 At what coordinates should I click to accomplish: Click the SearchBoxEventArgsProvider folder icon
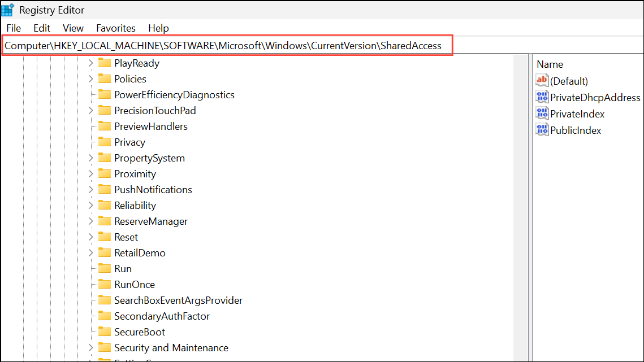pos(105,300)
